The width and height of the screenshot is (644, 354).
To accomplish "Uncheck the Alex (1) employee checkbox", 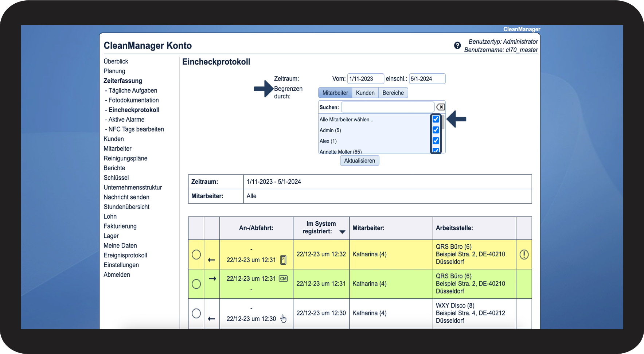I will (436, 141).
